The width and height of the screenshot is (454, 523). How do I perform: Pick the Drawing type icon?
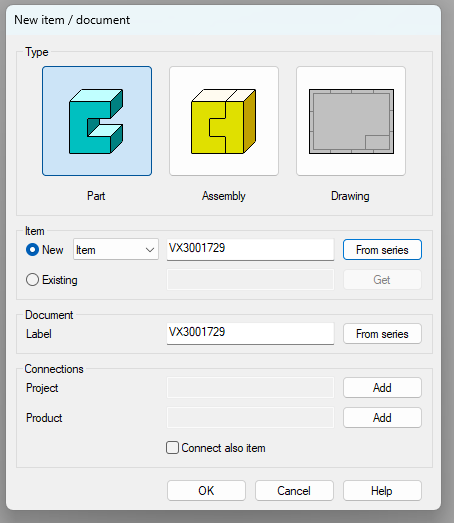351,121
